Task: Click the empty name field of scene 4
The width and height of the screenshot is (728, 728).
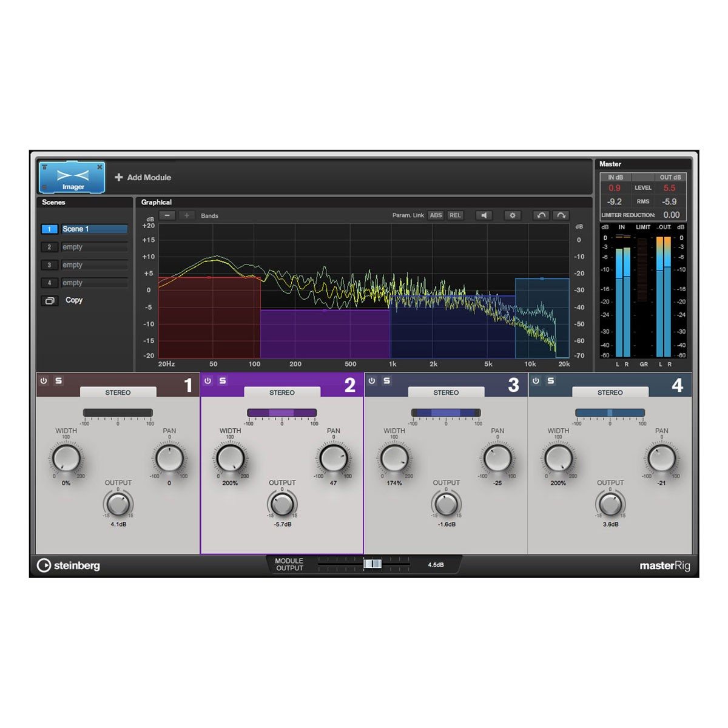Action: 94,283
